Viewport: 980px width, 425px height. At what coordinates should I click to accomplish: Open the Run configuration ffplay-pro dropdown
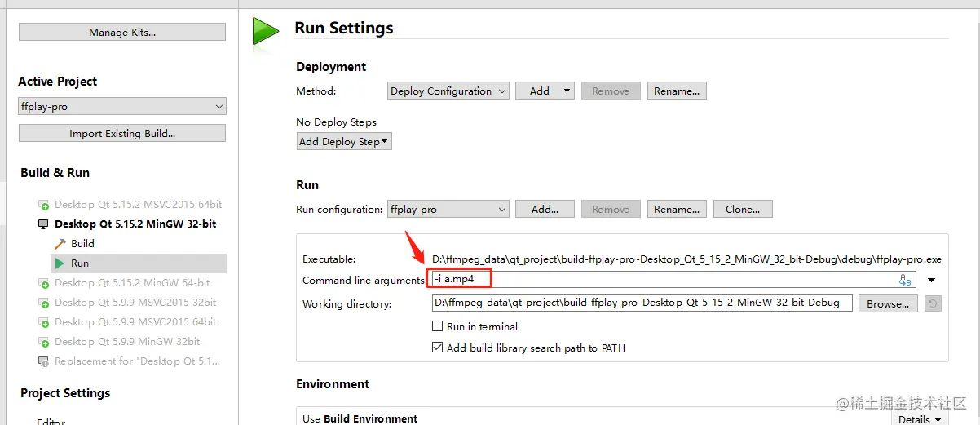[448, 210]
